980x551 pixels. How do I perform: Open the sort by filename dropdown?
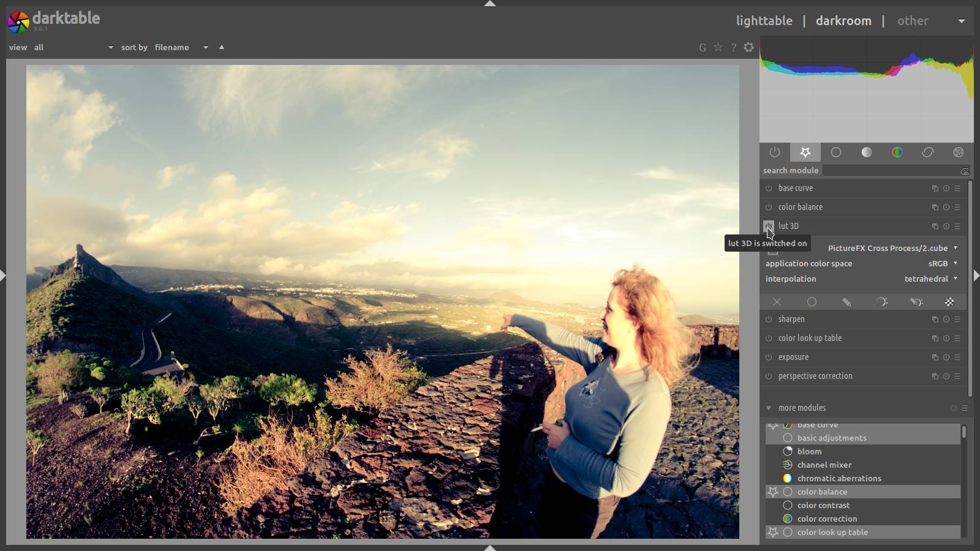[181, 47]
